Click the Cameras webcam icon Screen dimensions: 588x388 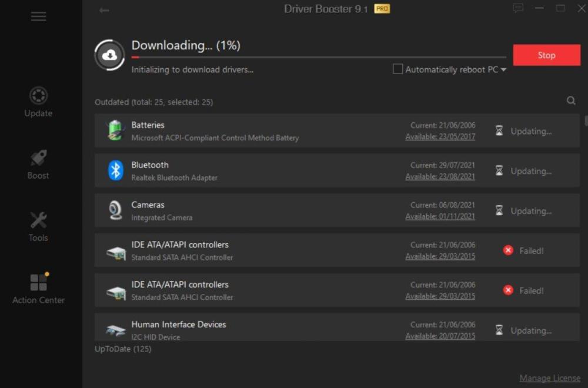coord(115,210)
